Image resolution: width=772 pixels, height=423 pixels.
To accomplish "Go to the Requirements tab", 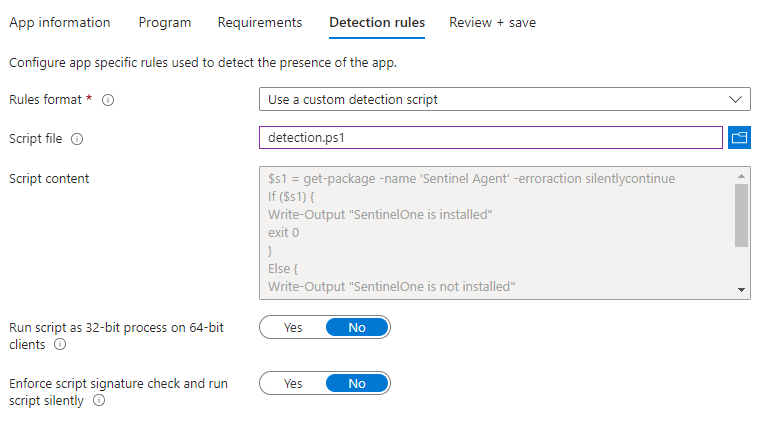I will 259,22.
